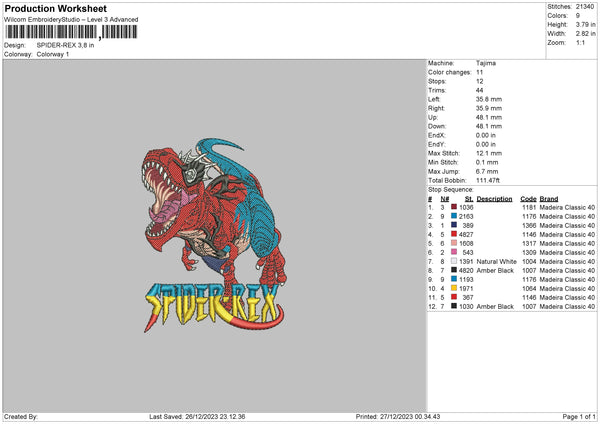This screenshot has width=600, height=424.
Task: Click the Min Stitch value '0.1 mm'
Action: 487,162
